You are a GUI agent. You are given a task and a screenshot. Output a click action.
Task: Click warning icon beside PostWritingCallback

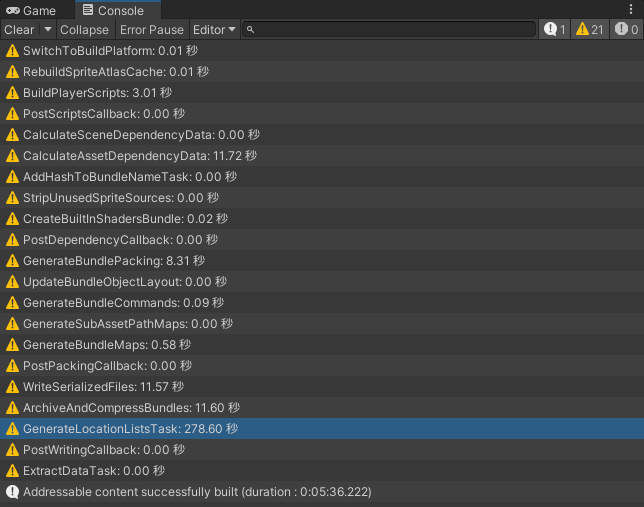12,450
